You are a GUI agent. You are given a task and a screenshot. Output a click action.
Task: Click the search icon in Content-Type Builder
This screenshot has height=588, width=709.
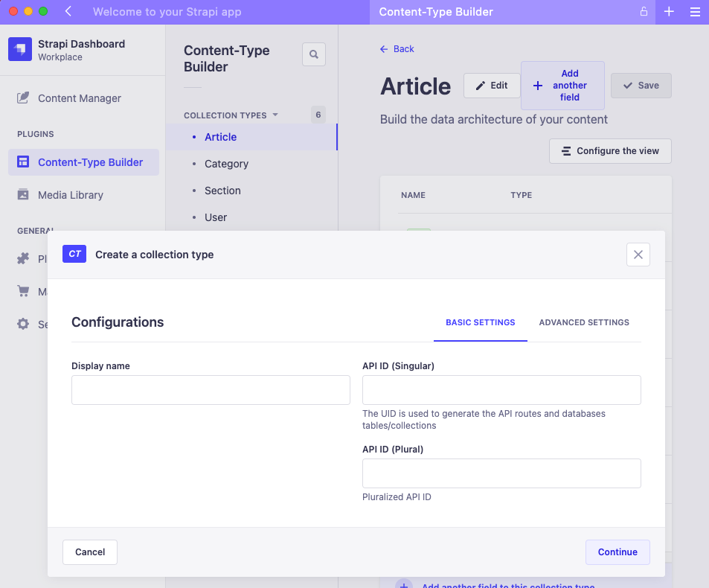pyautogui.click(x=314, y=54)
